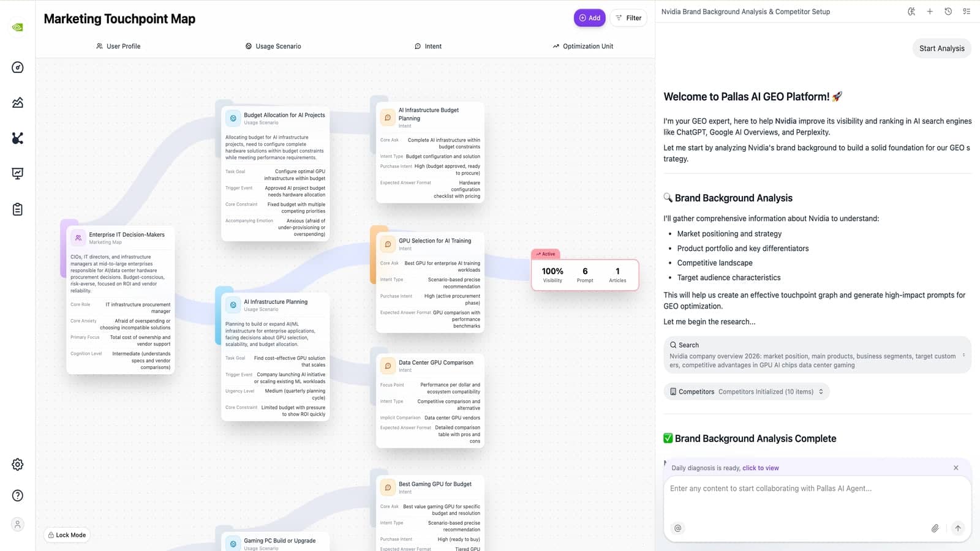
Task: Toggle Lock Mode at bottom left
Action: [x=67, y=534]
